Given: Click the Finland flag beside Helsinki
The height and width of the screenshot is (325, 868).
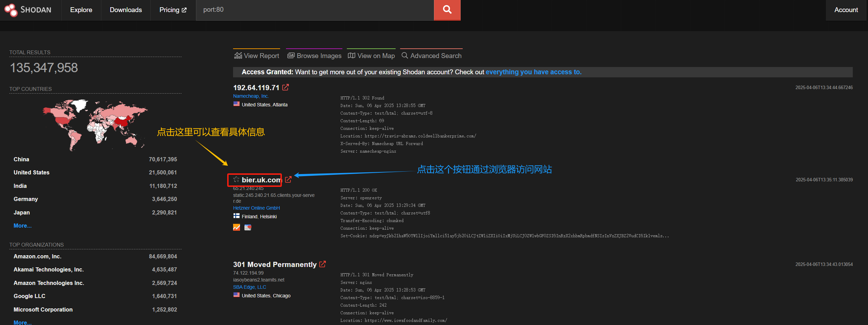Looking at the screenshot, I should [x=236, y=216].
